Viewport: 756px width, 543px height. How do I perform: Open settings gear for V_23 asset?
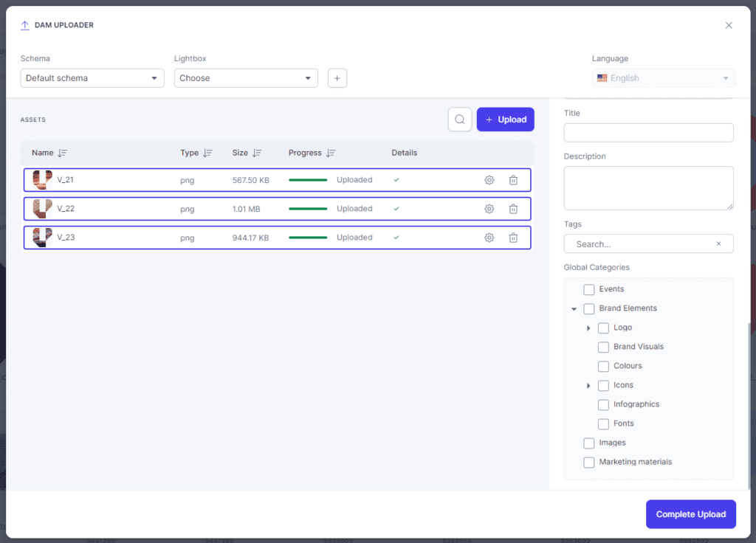click(489, 238)
